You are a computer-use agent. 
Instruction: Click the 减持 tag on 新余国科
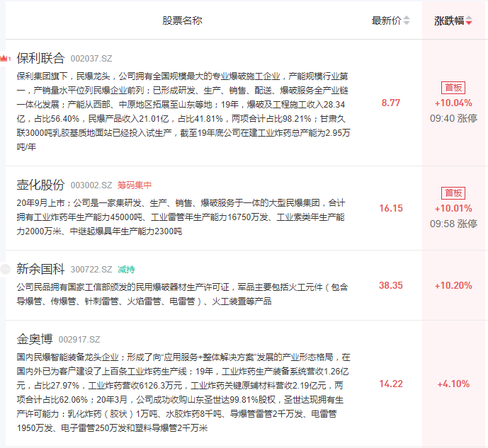[126, 269]
